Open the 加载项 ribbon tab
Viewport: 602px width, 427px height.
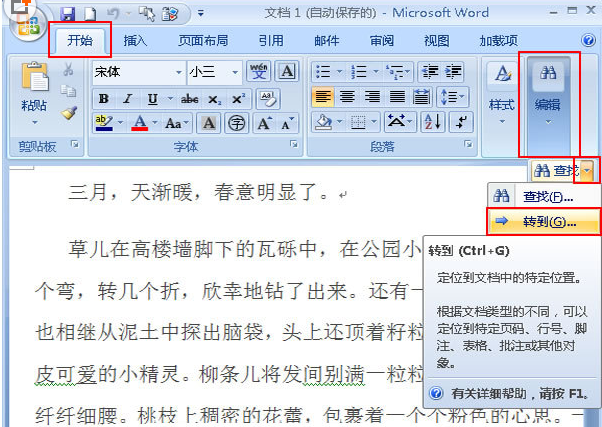pyautogui.click(x=498, y=40)
